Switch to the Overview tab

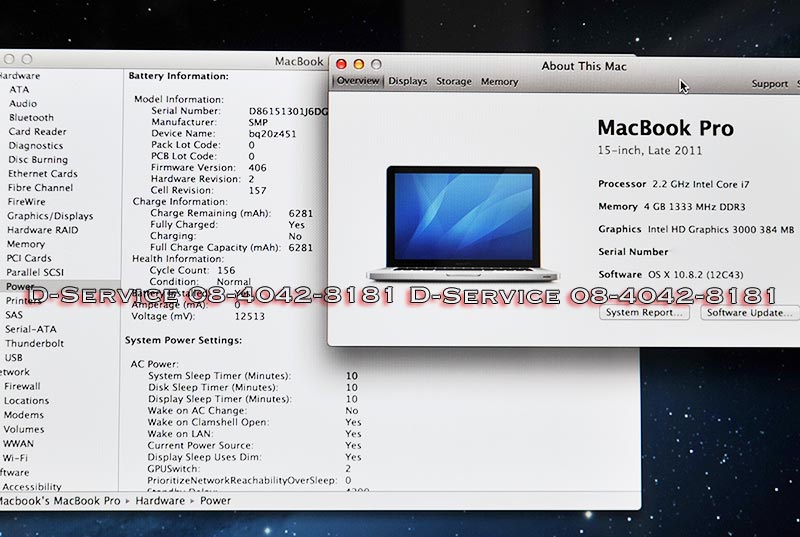[x=358, y=81]
